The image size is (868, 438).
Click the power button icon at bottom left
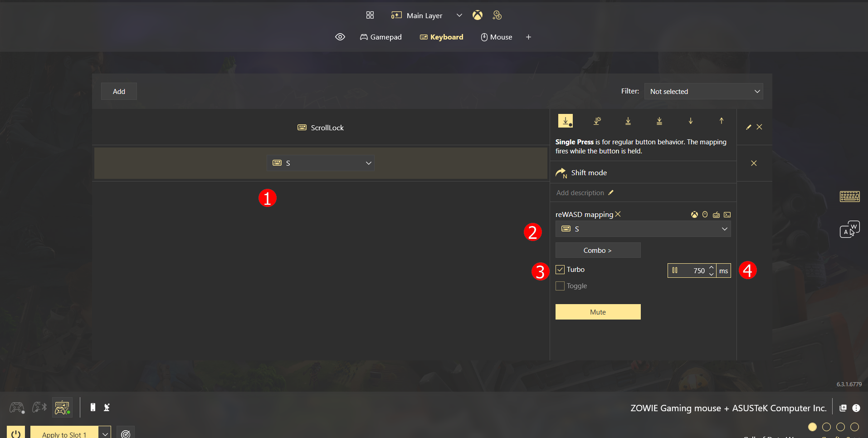coord(16,433)
